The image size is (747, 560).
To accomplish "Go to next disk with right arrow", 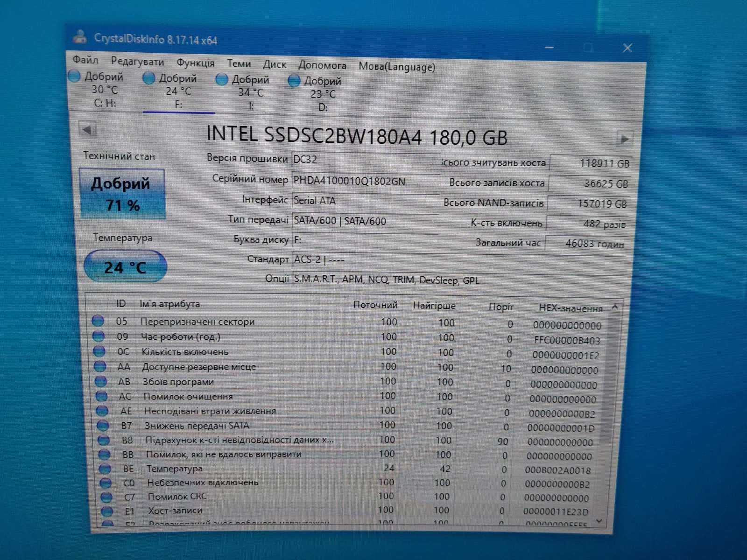I will point(624,138).
